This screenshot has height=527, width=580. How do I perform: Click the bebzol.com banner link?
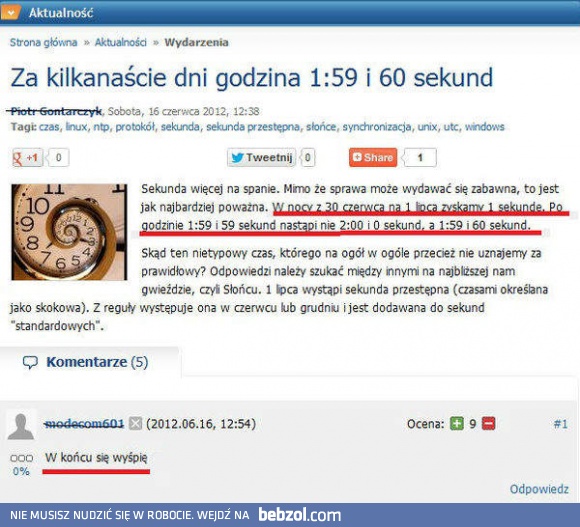point(300,515)
